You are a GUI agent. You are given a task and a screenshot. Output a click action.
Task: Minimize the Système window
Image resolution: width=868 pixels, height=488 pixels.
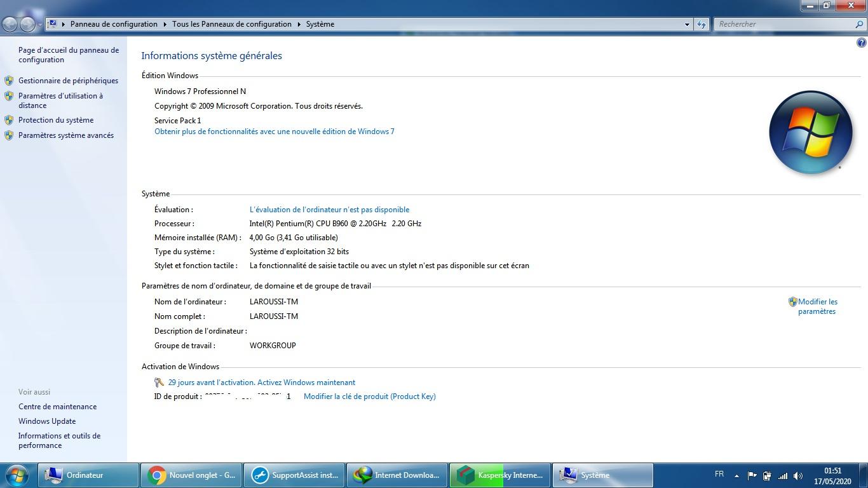click(x=810, y=6)
